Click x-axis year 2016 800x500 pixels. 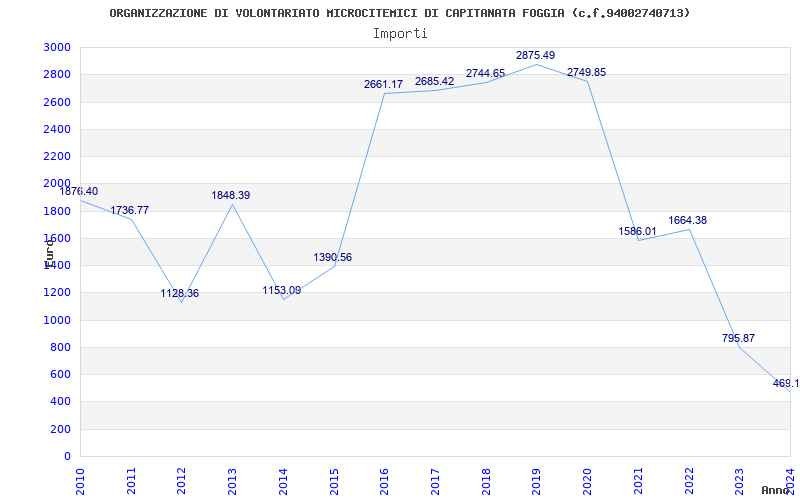pyautogui.click(x=385, y=481)
